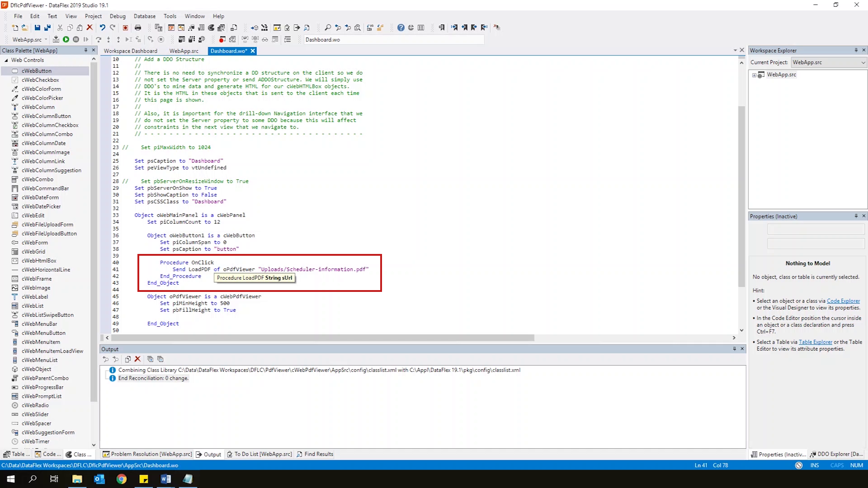Open the Database menu
Screen dimensions: 868x488
click(x=144, y=16)
